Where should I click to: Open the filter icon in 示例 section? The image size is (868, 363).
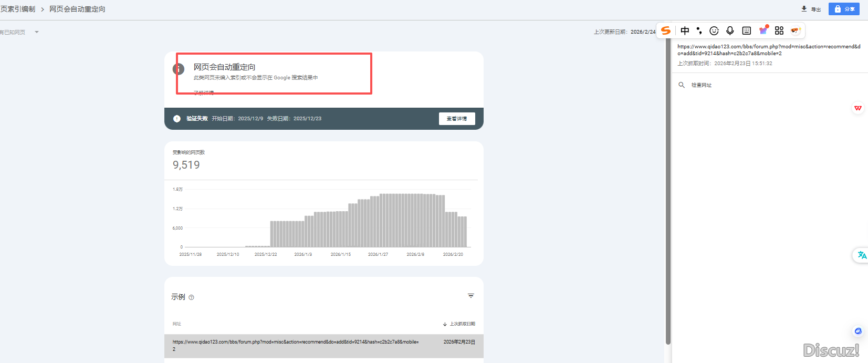(x=471, y=296)
